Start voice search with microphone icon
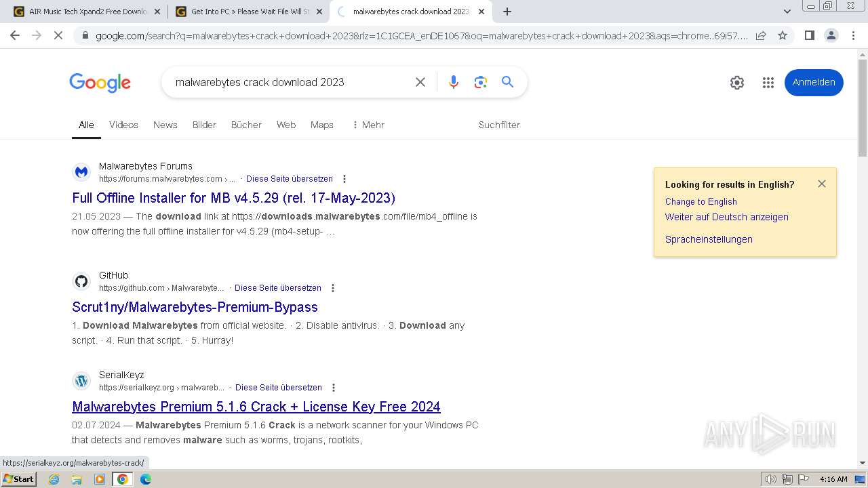This screenshot has height=488, width=868. (454, 82)
